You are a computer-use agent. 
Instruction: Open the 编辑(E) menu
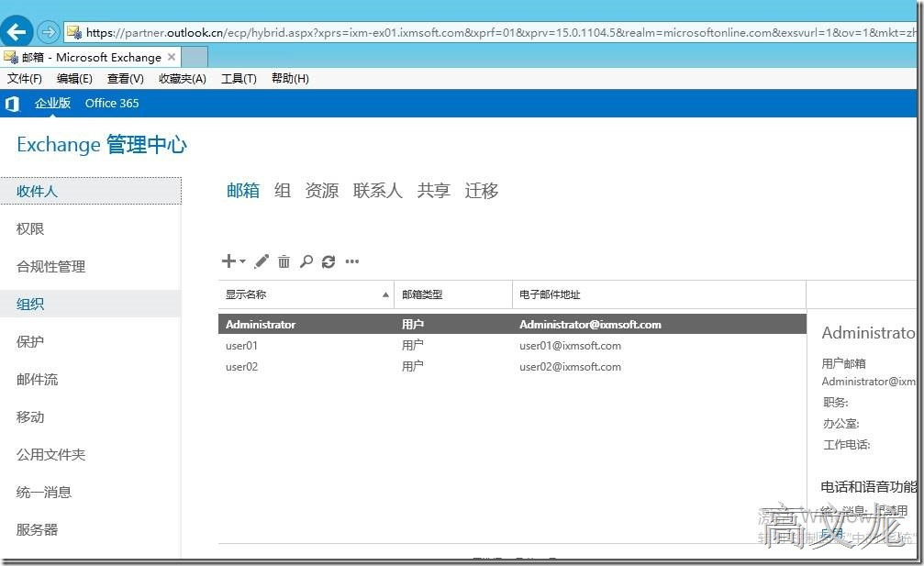pyautogui.click(x=74, y=78)
